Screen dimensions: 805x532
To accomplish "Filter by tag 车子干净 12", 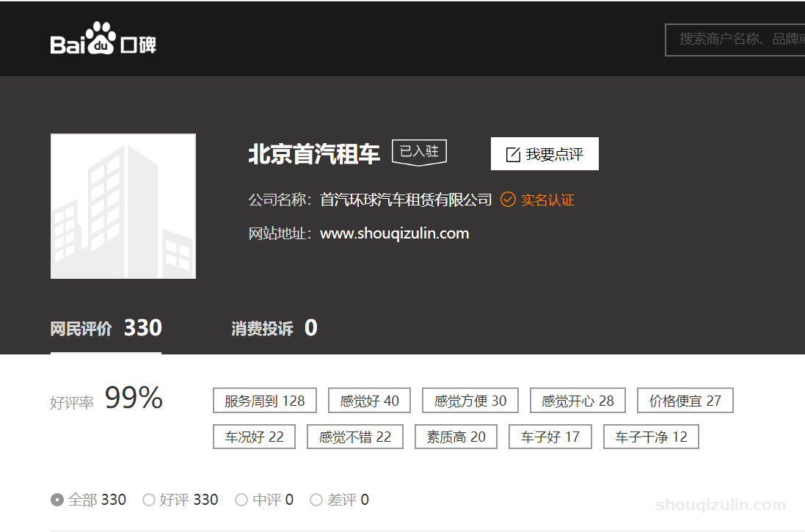I will tap(651, 437).
